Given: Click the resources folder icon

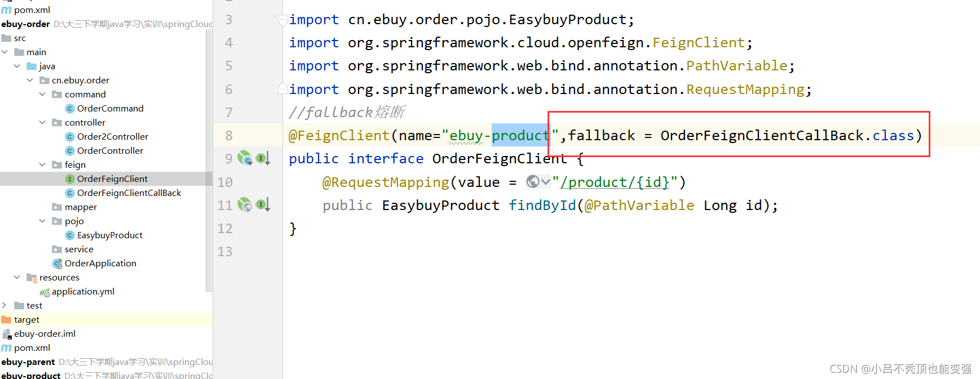Looking at the screenshot, I should 32,278.
